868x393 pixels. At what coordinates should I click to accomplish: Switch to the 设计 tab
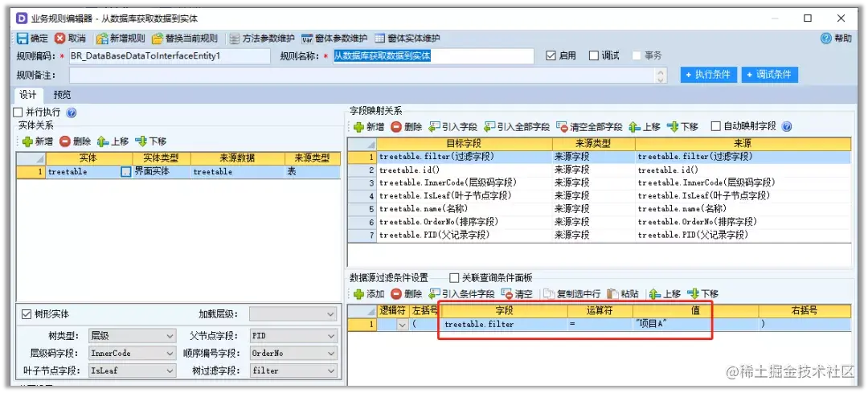(28, 95)
